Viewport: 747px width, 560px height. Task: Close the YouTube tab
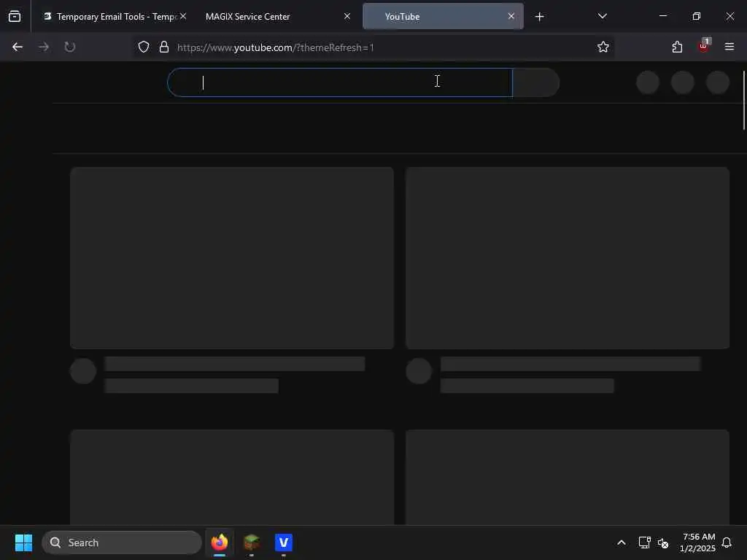pyautogui.click(x=511, y=16)
